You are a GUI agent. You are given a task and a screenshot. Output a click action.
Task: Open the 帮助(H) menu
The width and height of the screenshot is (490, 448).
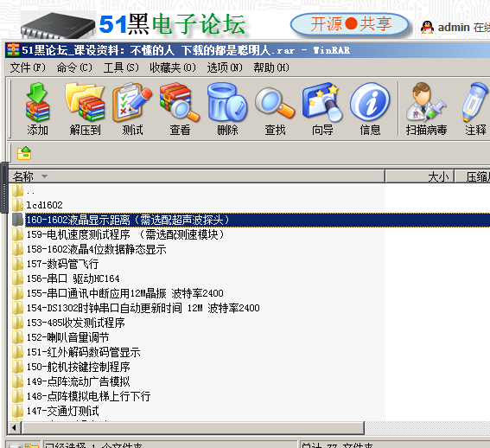(x=271, y=67)
